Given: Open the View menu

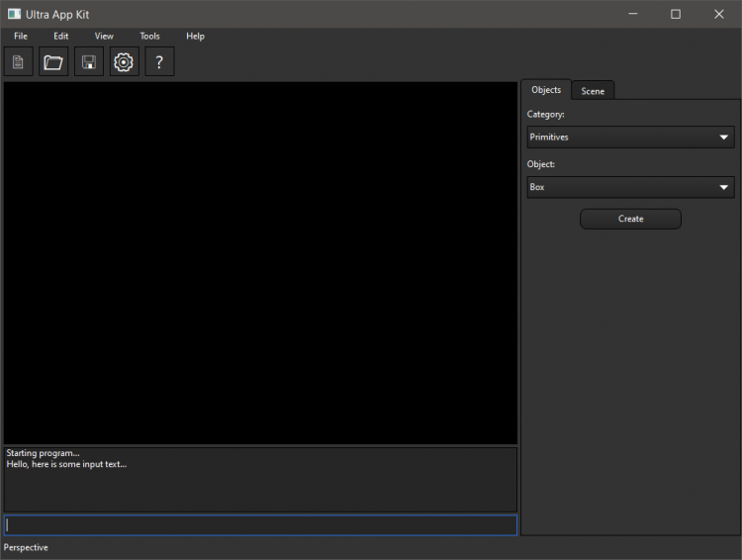Looking at the screenshot, I should point(104,36).
